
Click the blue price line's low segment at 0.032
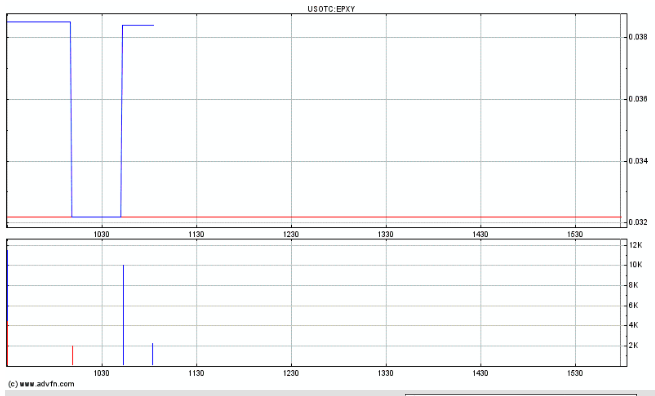click(x=96, y=217)
